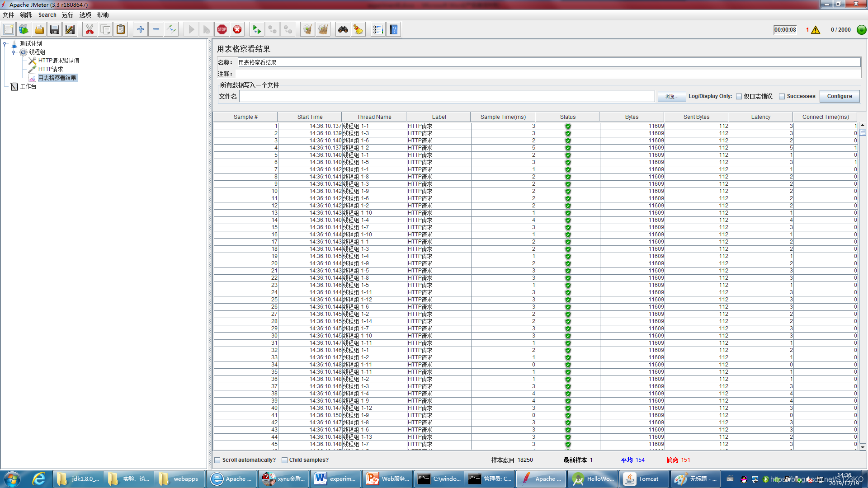Click the Configure button
The height and width of the screenshot is (488, 868).
[x=839, y=96]
